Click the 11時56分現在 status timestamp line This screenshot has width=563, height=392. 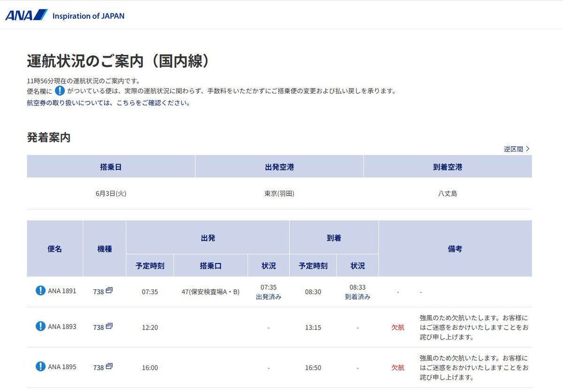(x=84, y=81)
